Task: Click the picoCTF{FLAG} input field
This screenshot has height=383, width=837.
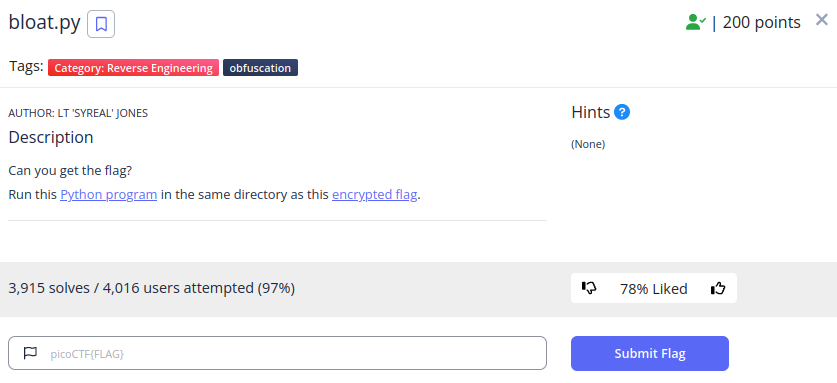Action: [278, 353]
